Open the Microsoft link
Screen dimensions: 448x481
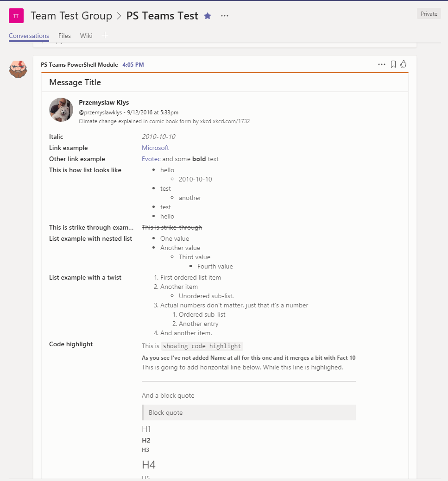point(155,148)
